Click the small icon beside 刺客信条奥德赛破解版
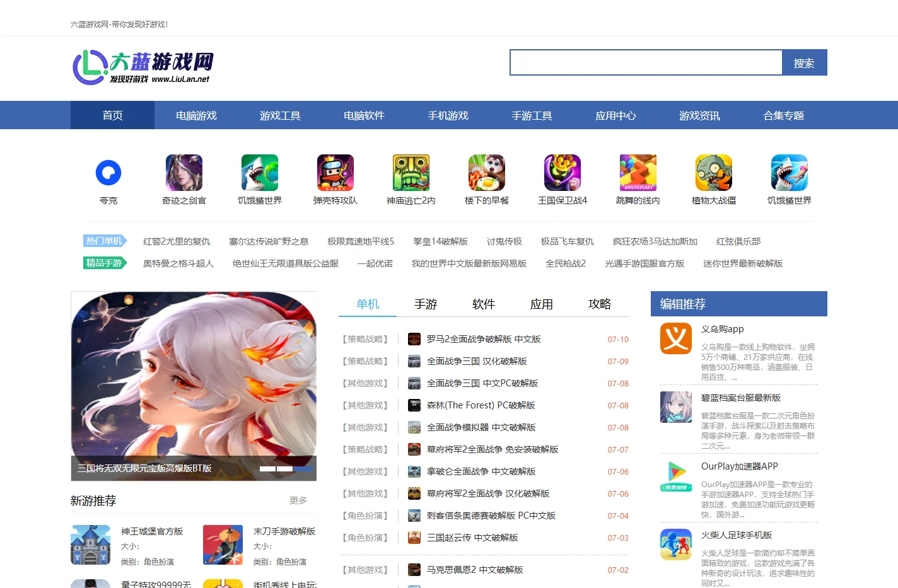Image resolution: width=898 pixels, height=588 pixels. (414, 516)
